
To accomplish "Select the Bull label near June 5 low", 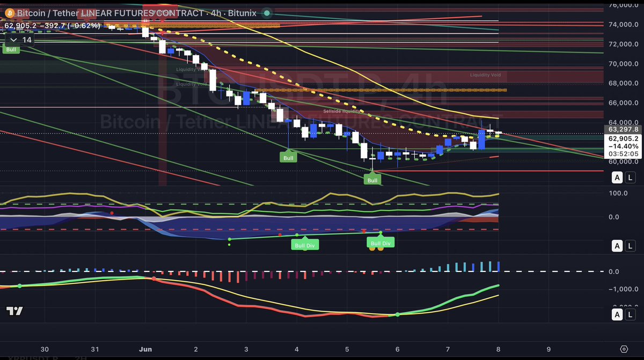I will (372, 180).
